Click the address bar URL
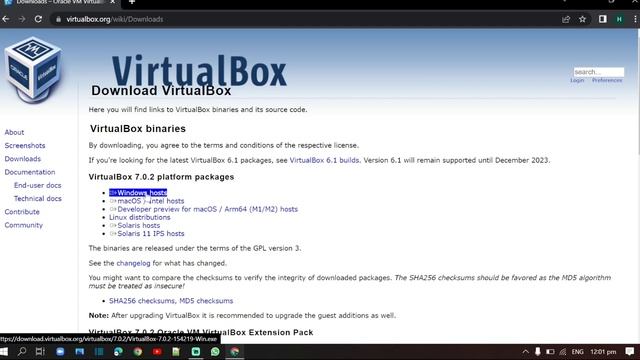This screenshot has height=360, width=640. click(x=114, y=19)
